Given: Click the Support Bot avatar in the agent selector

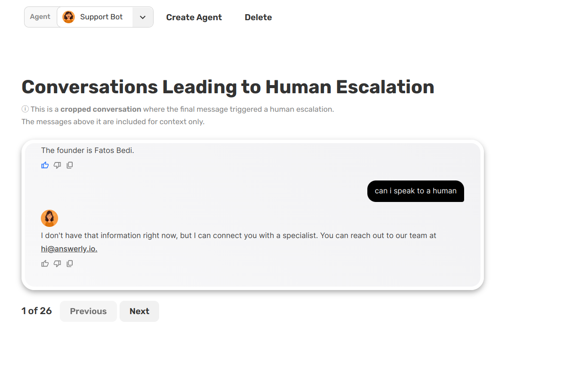Looking at the screenshot, I should 68,17.
